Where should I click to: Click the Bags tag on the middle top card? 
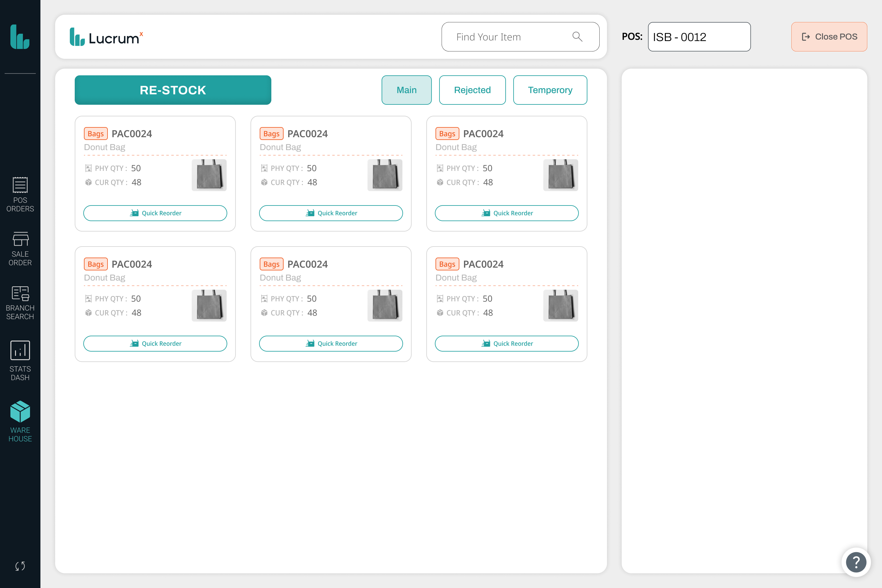click(x=272, y=134)
